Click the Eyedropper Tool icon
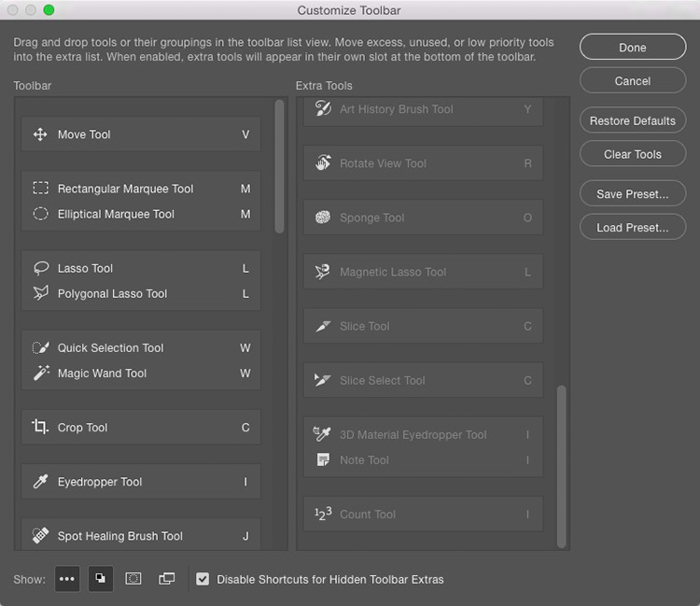This screenshot has width=700, height=606. pos(40,482)
